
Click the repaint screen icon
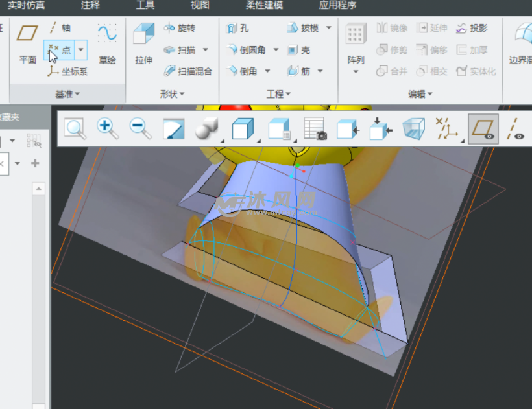[x=174, y=129]
